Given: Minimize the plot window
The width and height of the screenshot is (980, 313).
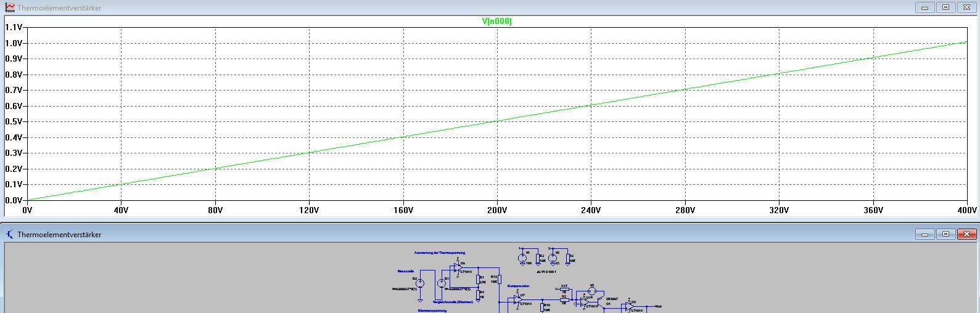Looking at the screenshot, I should tap(924, 7).
